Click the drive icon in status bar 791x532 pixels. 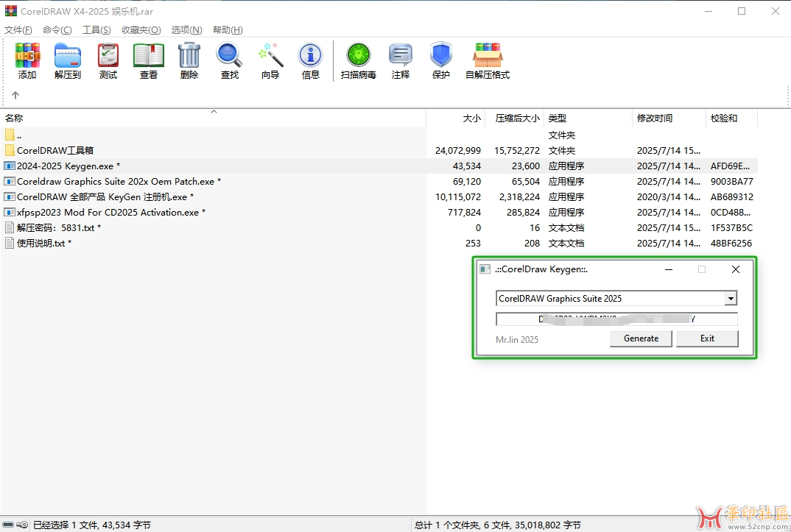pos(8,525)
